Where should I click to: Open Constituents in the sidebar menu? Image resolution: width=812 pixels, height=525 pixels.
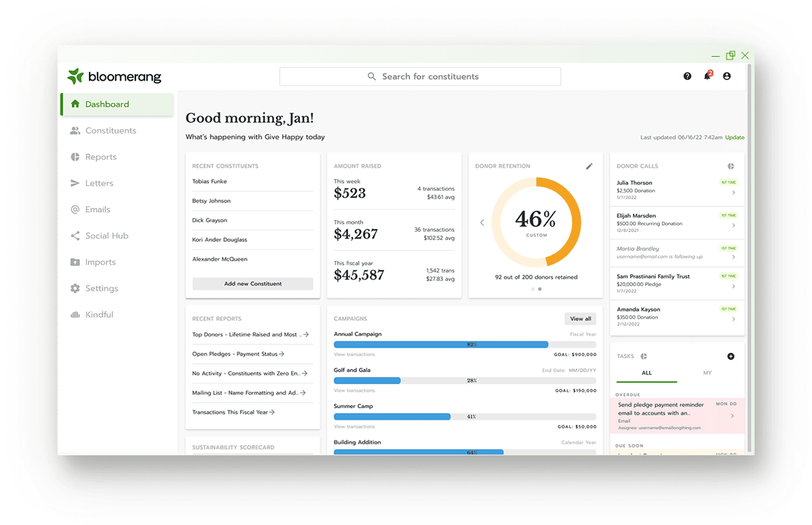tap(111, 131)
